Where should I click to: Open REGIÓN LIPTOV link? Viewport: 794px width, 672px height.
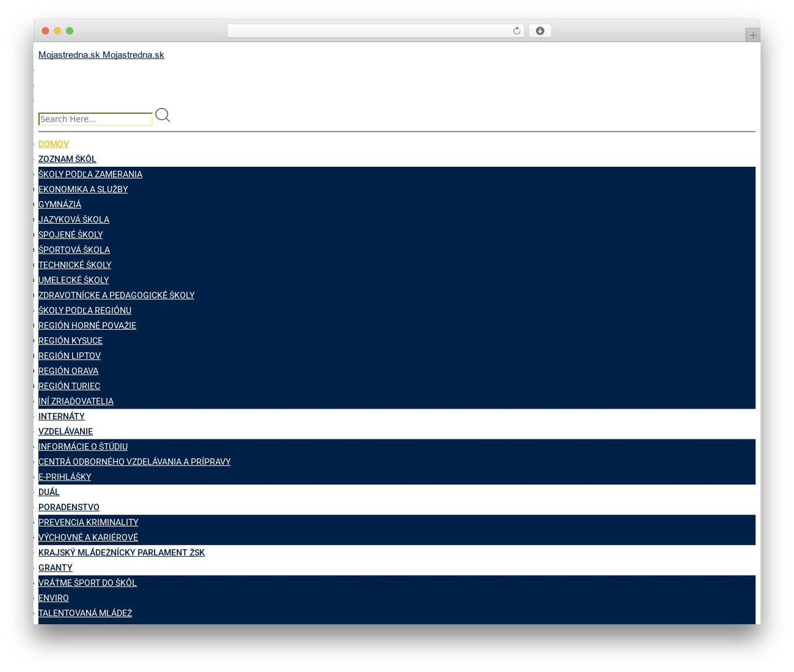click(69, 356)
